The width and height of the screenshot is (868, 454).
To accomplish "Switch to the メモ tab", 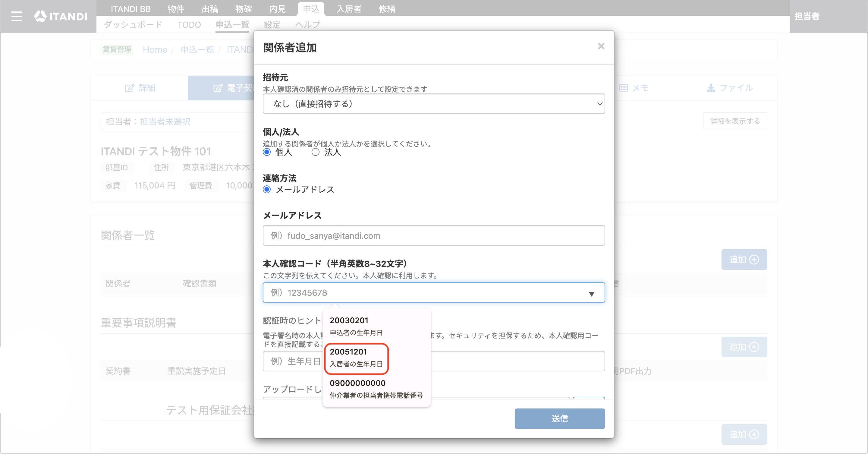I will click(634, 88).
